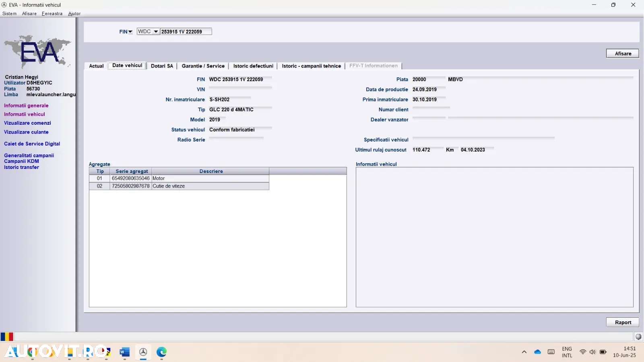Open the Ajutor menu

tap(74, 14)
